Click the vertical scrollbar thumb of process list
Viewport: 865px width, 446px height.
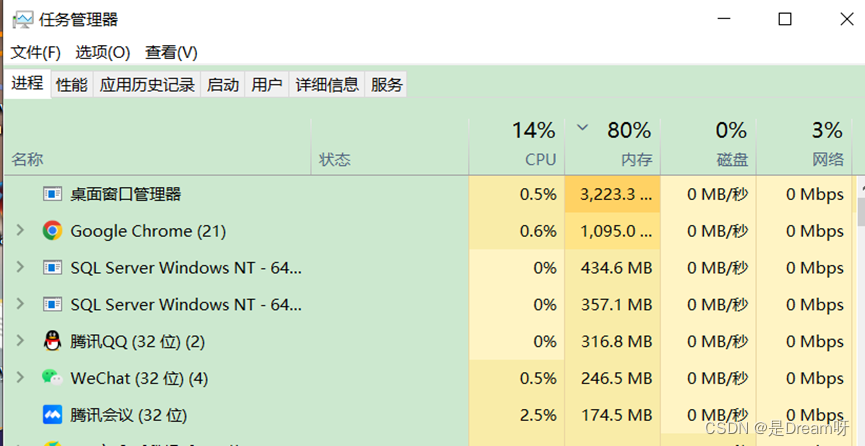pos(861,211)
